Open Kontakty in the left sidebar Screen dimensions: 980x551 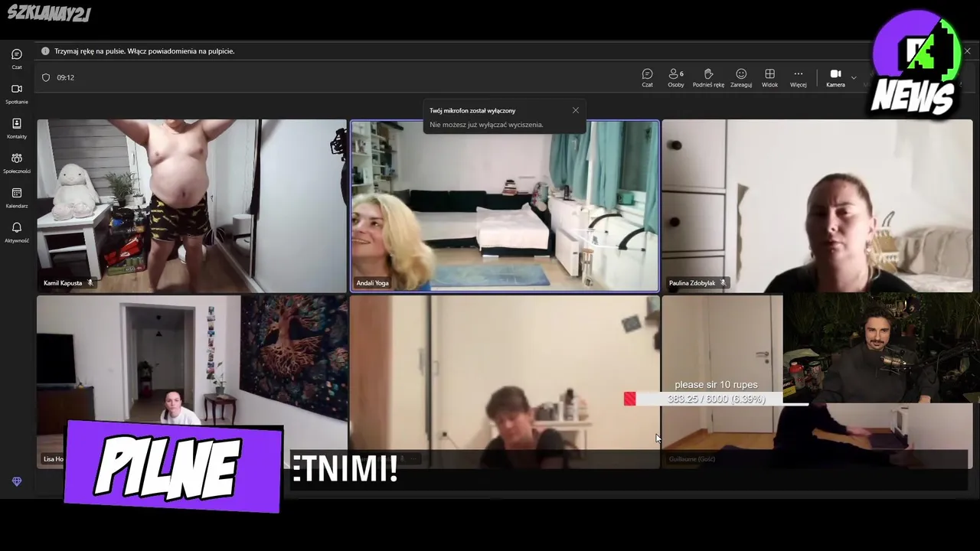[x=17, y=128]
